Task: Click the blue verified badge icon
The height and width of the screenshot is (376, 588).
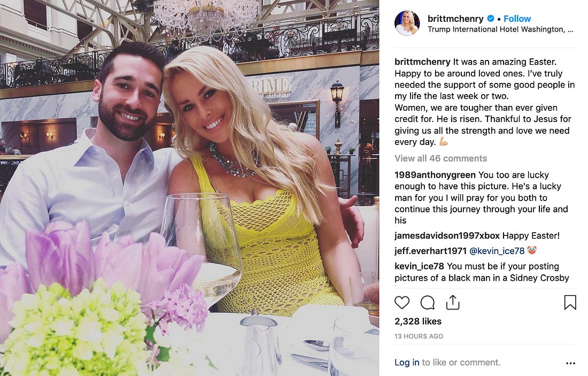Action: point(491,18)
